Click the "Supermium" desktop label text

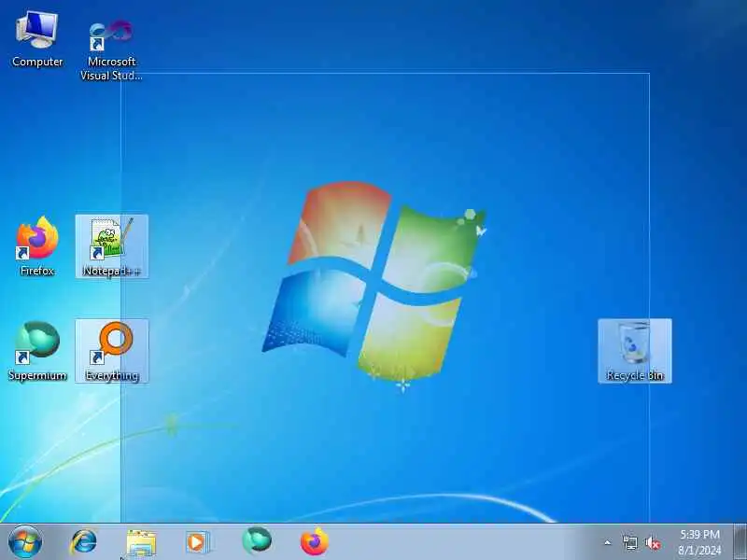pyautogui.click(x=37, y=376)
